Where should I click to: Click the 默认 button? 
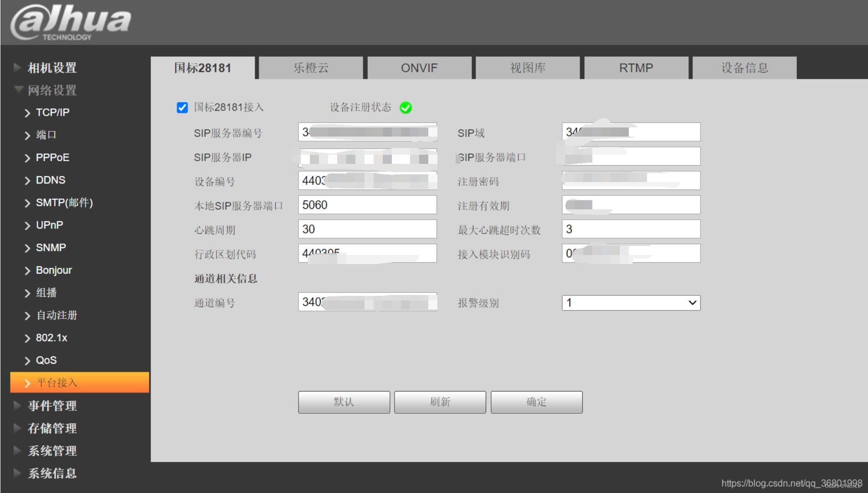[344, 402]
